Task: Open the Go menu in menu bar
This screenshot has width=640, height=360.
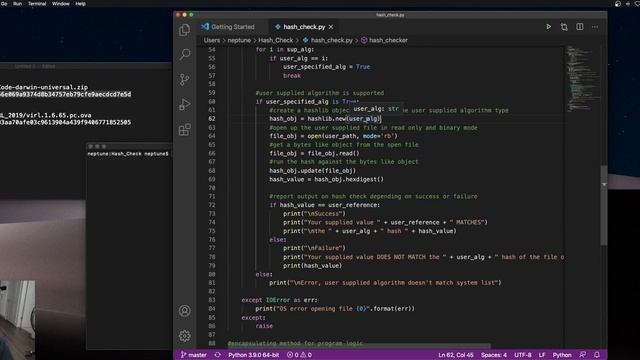Action: [4, 4]
